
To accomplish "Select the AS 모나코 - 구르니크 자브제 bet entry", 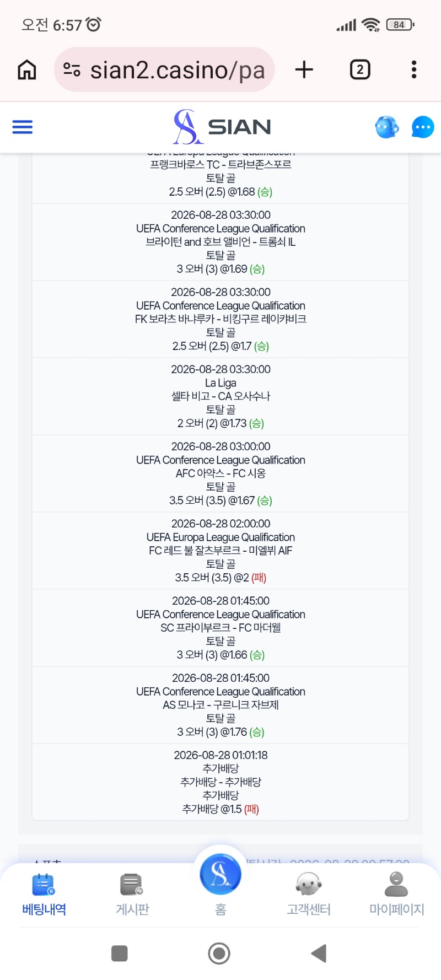I will point(220,705).
